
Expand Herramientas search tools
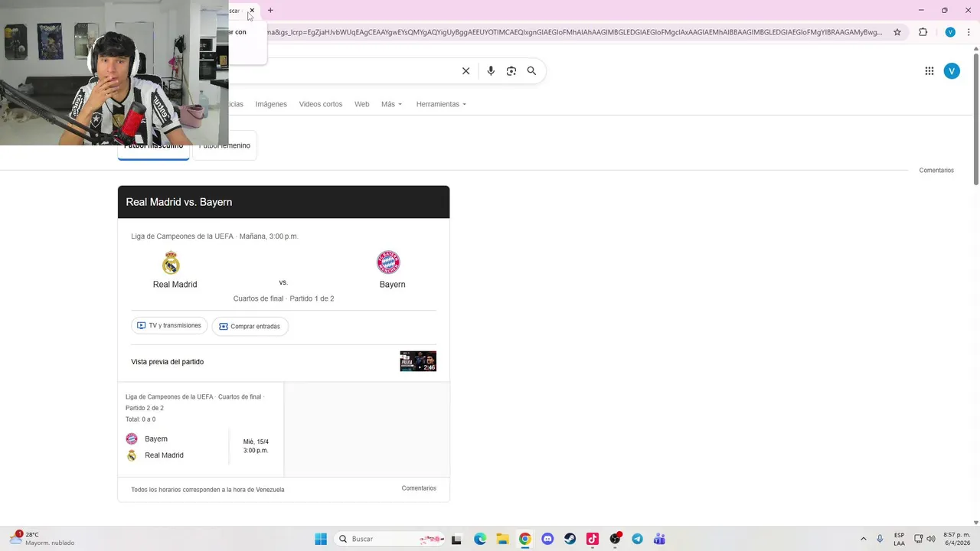coord(441,104)
